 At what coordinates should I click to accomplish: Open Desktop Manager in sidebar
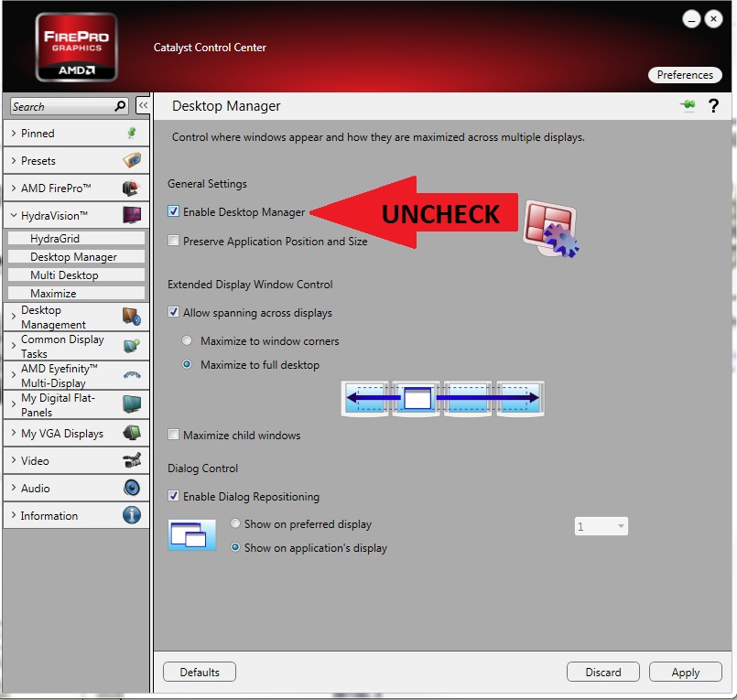(77, 256)
